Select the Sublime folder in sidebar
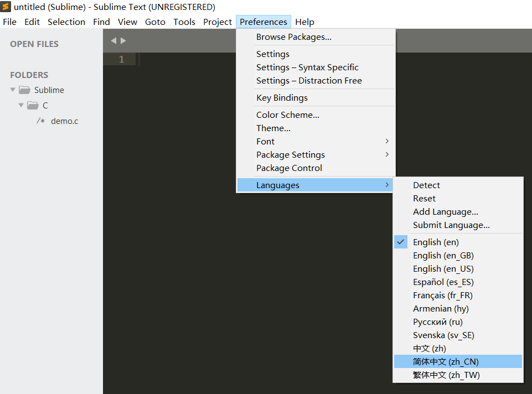 (49, 90)
